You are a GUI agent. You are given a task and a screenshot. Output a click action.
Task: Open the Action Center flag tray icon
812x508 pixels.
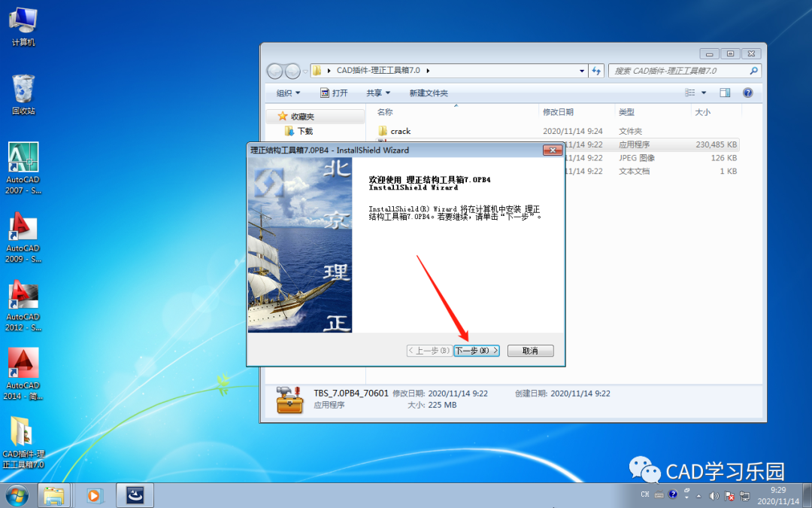(x=729, y=495)
